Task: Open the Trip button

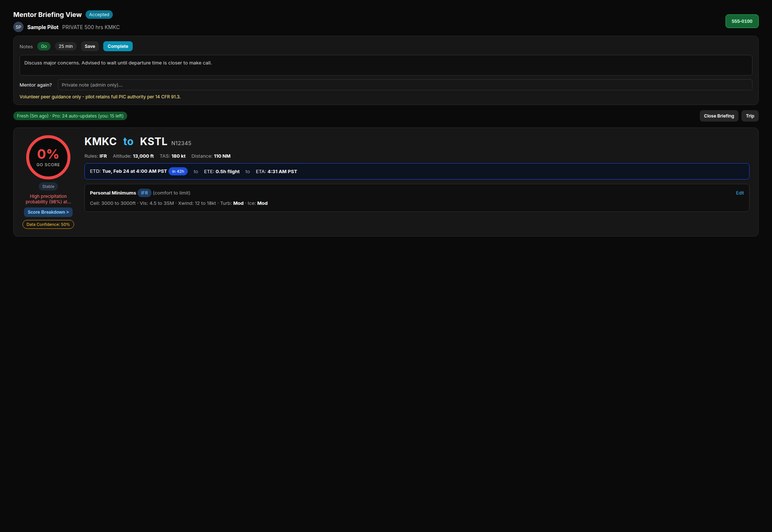Action: click(x=750, y=116)
